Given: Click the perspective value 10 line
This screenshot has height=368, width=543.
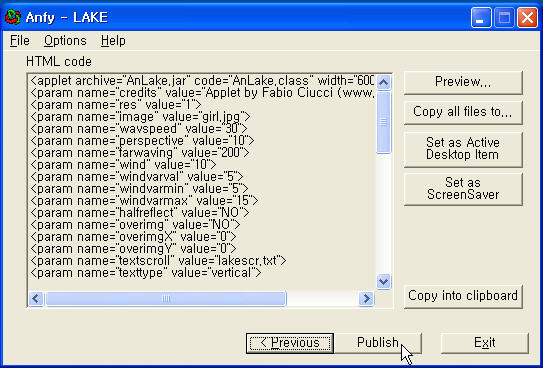Looking at the screenshot, I should point(142,141).
